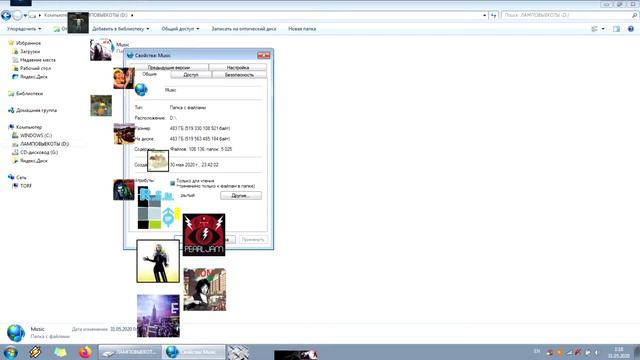Open the view options dropdown arrow
Image resolution: width=640 pixels, height=360 pixels.
tap(603, 29)
